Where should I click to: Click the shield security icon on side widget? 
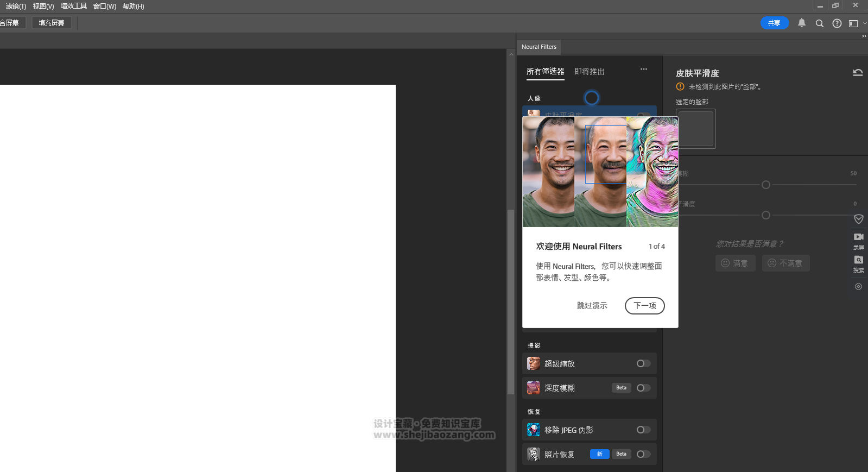(x=859, y=219)
